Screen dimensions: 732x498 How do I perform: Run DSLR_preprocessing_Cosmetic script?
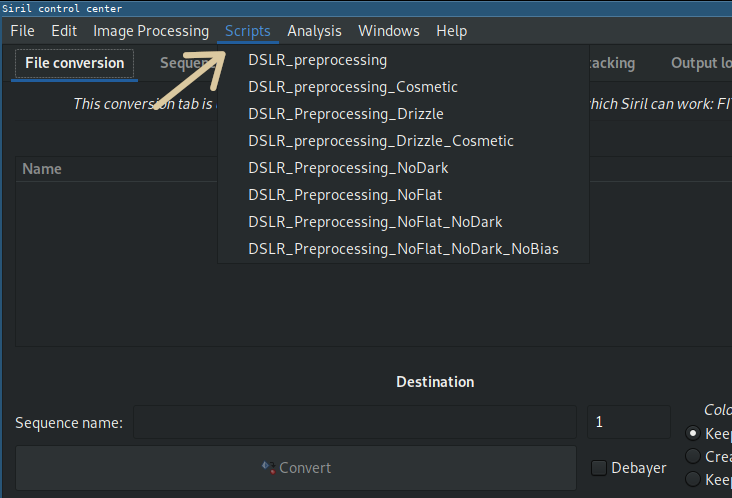[403, 87]
